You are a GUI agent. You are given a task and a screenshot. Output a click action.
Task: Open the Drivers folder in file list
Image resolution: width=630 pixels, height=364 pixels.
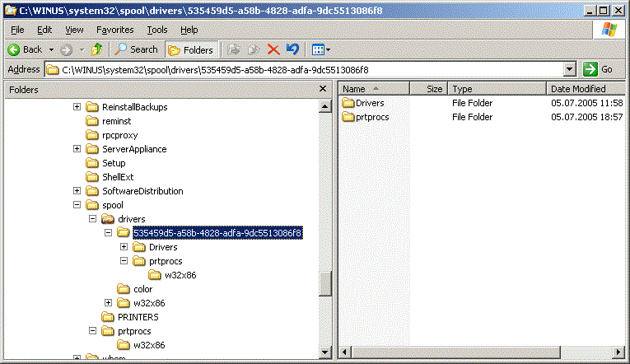[x=369, y=103]
